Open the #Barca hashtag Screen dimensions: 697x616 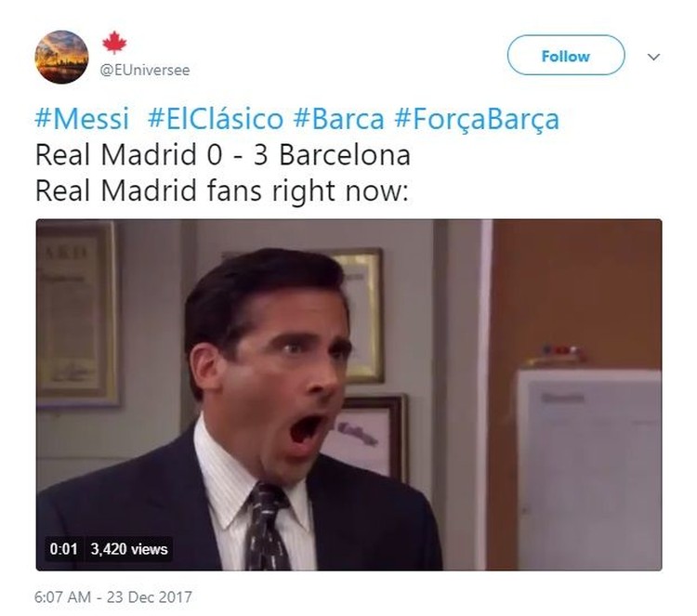[338, 119]
